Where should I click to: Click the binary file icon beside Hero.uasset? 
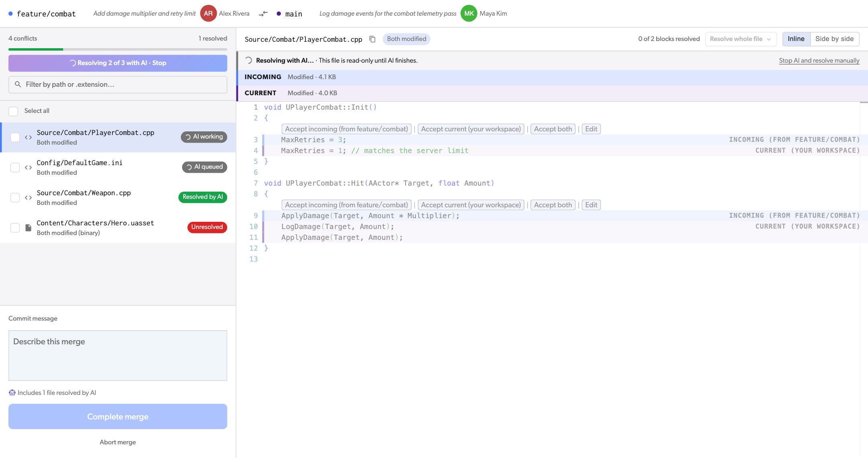coord(28,228)
